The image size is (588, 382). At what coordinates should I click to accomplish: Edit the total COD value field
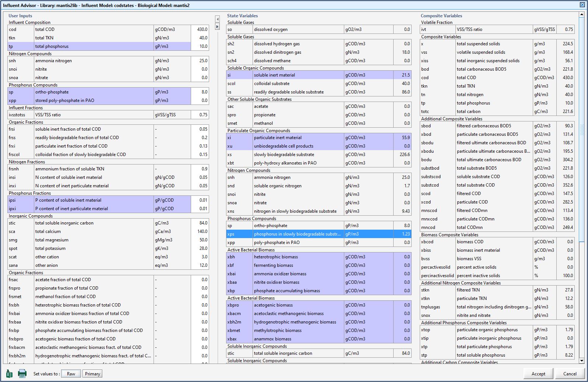tap(200, 29)
